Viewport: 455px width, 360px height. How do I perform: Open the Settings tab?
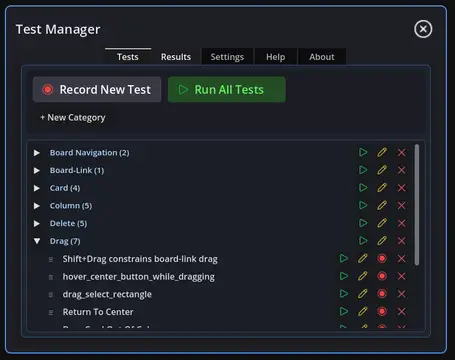coord(227,57)
